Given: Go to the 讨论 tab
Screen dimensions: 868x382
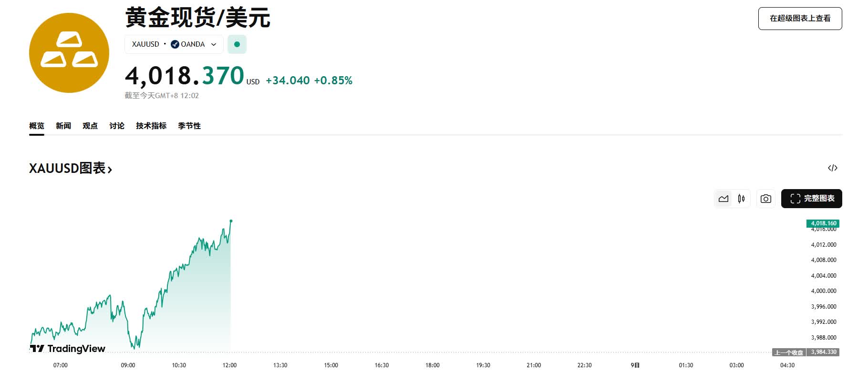Looking at the screenshot, I should pos(117,126).
